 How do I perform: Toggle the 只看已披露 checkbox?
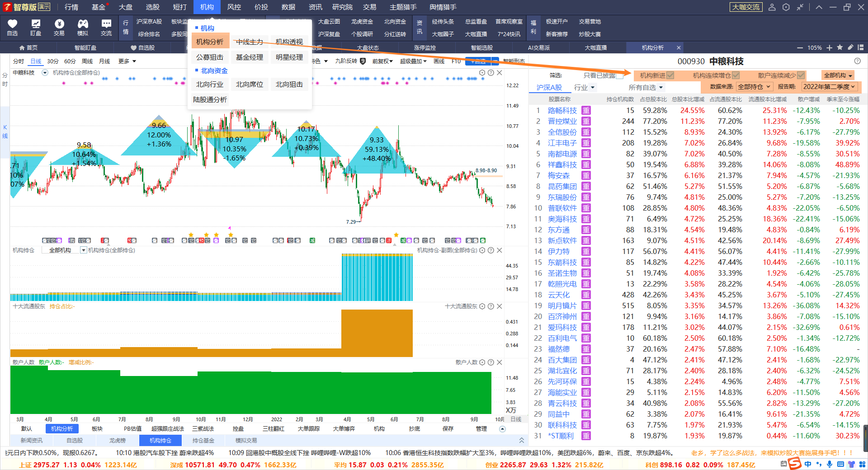coord(620,75)
